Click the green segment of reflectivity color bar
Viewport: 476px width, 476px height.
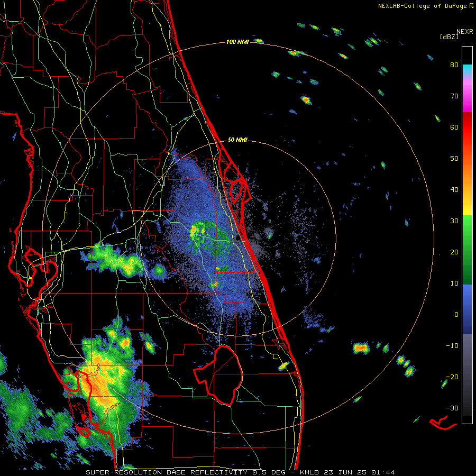pyautogui.click(x=467, y=250)
